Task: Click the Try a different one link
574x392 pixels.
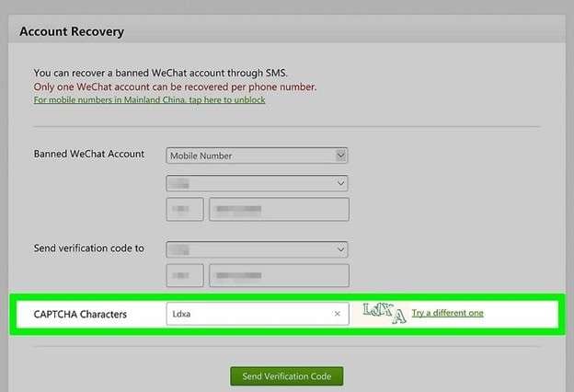Action: pos(448,313)
